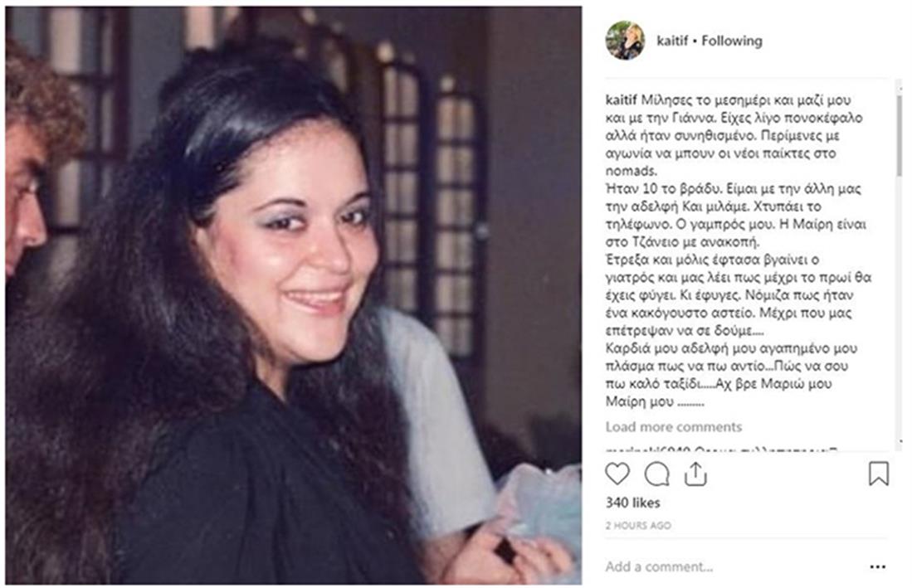
Task: Click the comment panel scrollbar thumb
Action: [x=900, y=135]
